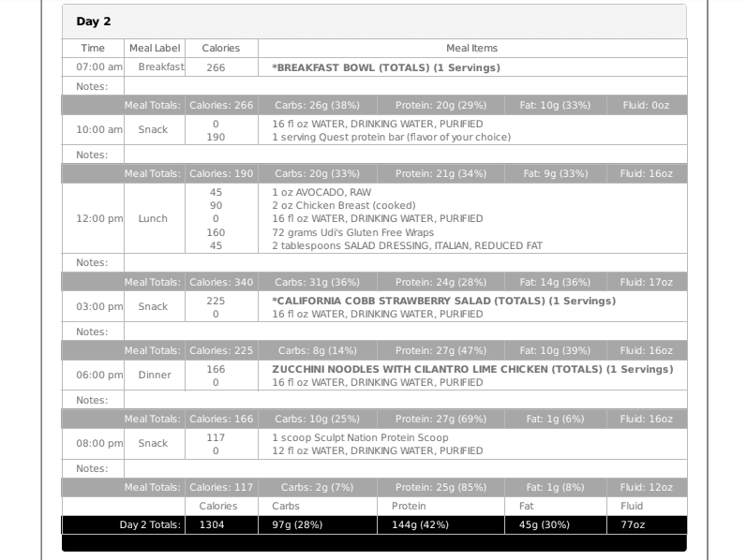Select the 144g (42%) total protein value
The width and height of the screenshot is (747, 560).
click(420, 524)
